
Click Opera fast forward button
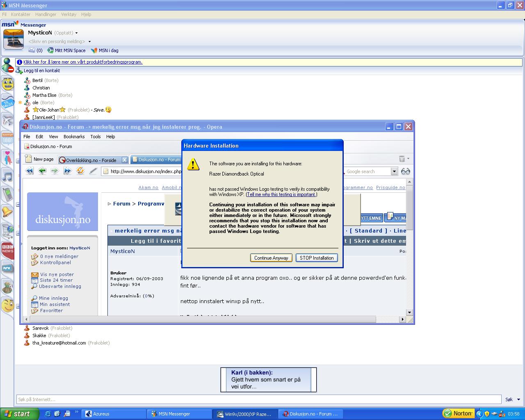click(x=68, y=171)
